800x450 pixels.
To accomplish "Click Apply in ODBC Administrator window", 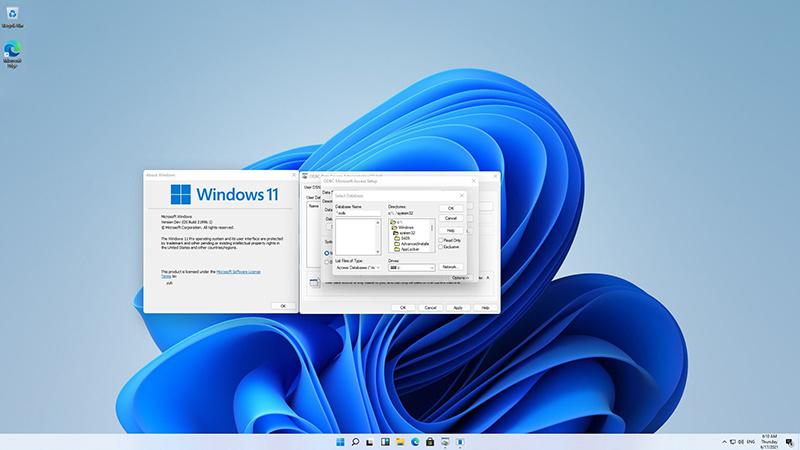I will (458, 308).
